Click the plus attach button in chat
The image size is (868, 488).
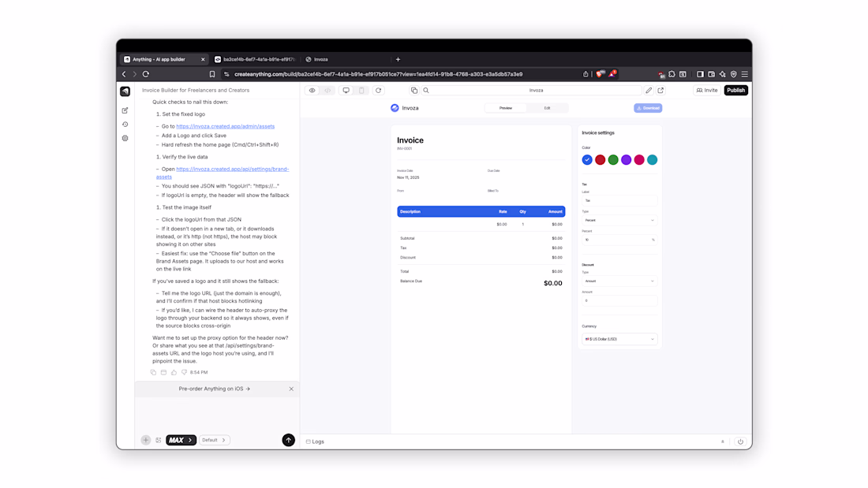[x=146, y=440]
